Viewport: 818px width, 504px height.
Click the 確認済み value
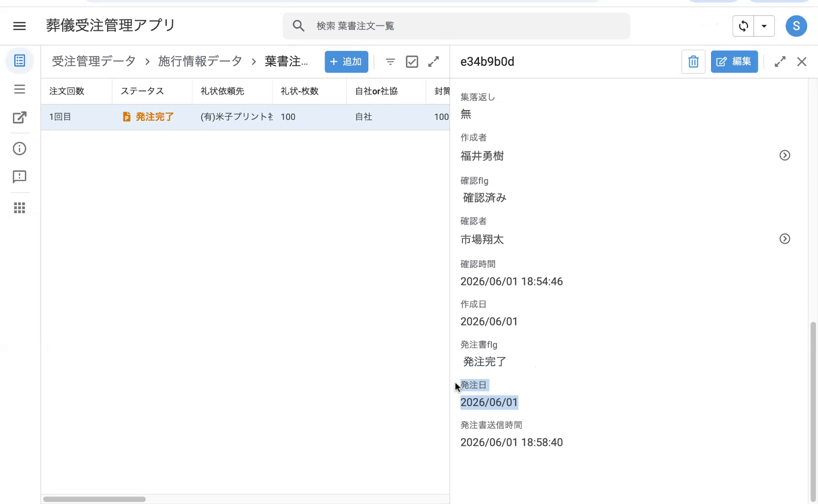(485, 197)
